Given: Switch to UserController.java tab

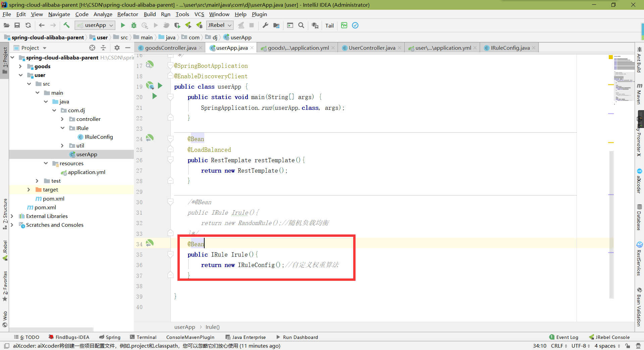Looking at the screenshot, I should [x=372, y=48].
